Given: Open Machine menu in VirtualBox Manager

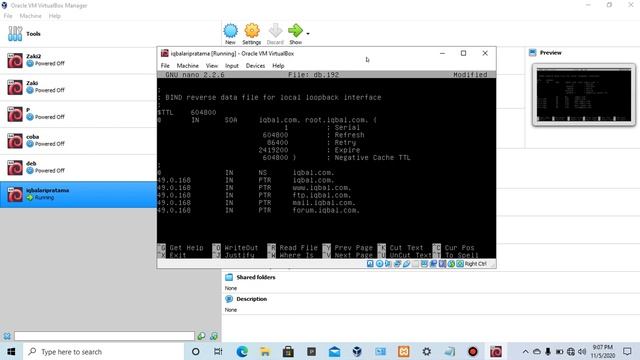Looking at the screenshot, I should [x=31, y=16].
